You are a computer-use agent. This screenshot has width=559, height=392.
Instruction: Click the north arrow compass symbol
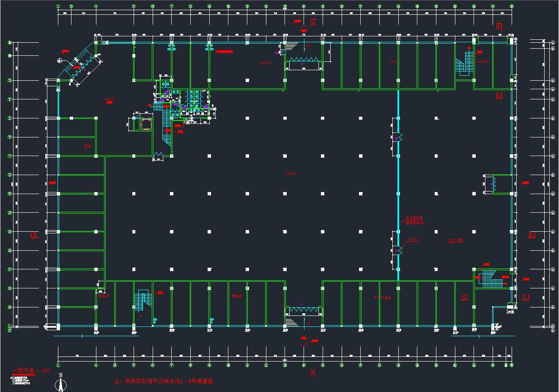[61, 383]
